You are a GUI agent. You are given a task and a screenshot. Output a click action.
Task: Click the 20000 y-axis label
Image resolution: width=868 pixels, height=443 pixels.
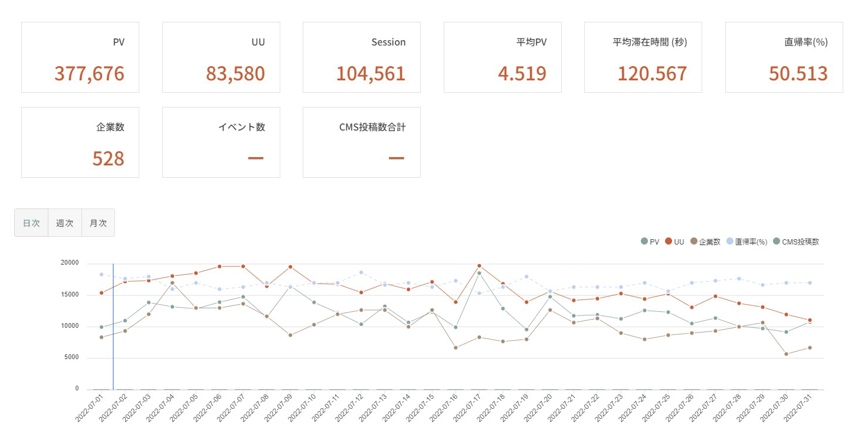point(69,263)
